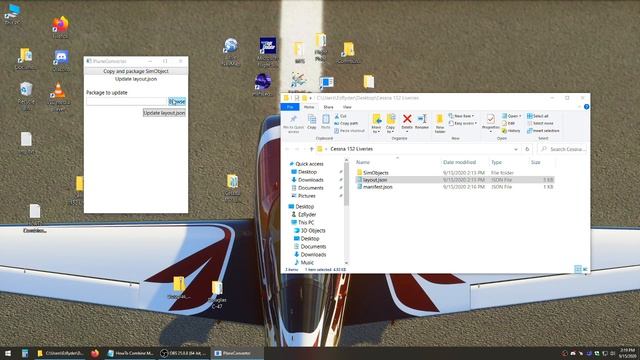Open the Open dropdown in ribbon
The width and height of the screenshot is (640, 360).
point(511,116)
